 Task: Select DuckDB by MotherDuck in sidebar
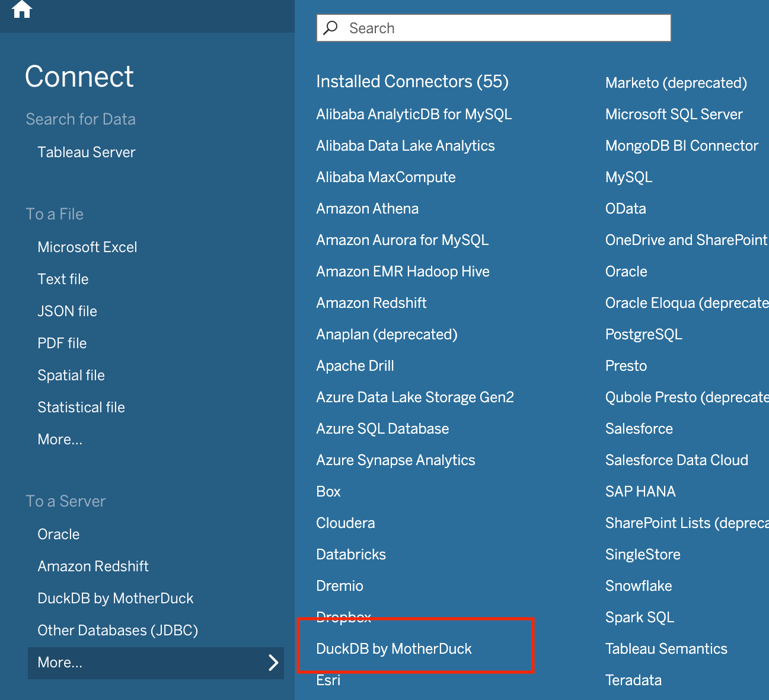tap(116, 599)
